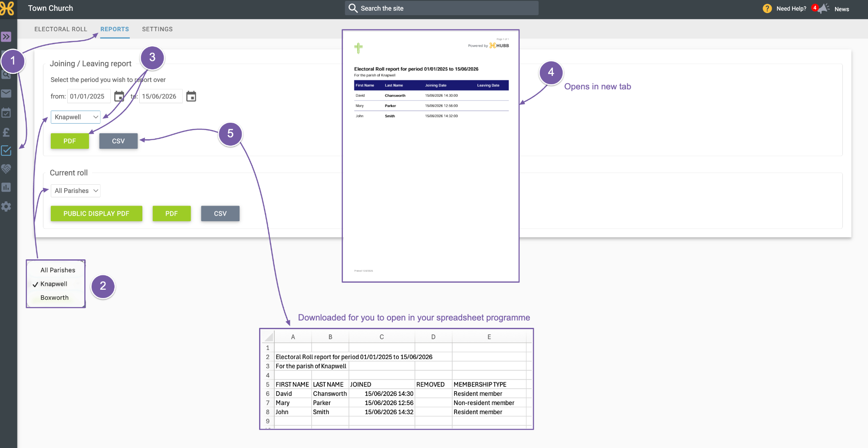Download Joining / Leaving report as CSV
Screen dimensions: 868x448
118,141
